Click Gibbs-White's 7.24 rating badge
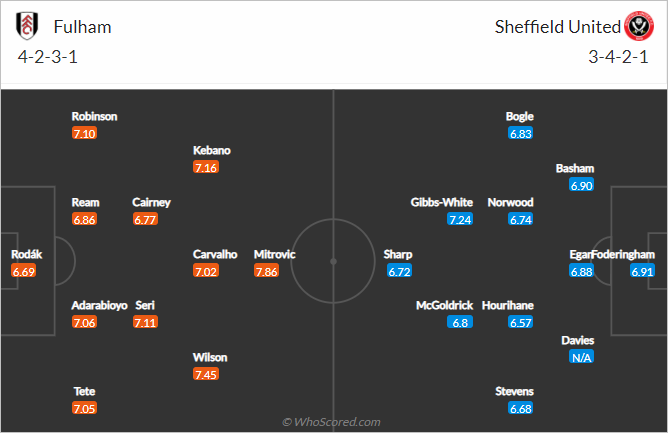 click(x=460, y=219)
